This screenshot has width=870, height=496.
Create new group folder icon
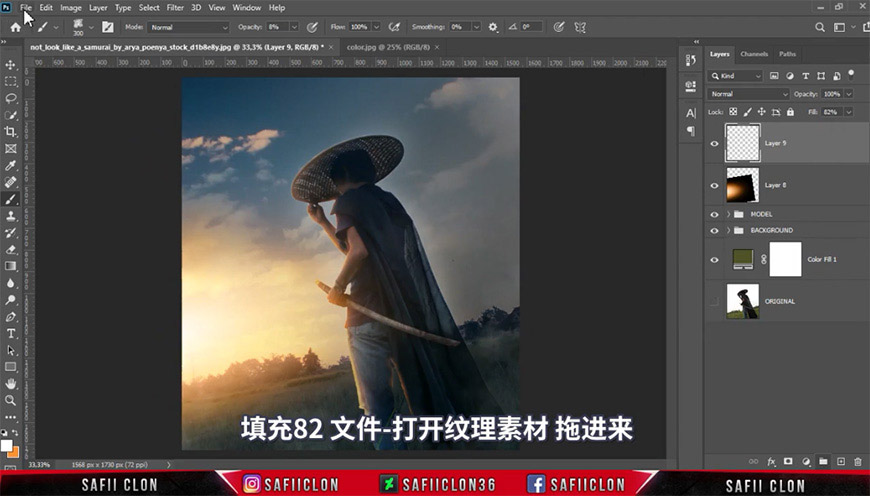(823, 461)
